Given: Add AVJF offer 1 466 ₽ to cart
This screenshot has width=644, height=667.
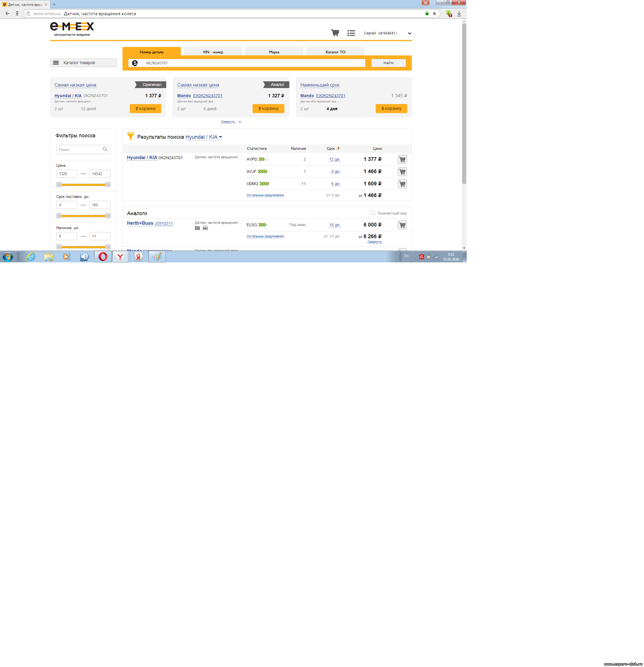Looking at the screenshot, I should (402, 171).
